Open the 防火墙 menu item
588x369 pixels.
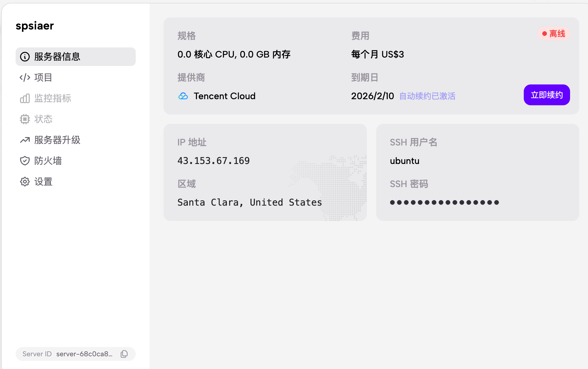coord(48,161)
